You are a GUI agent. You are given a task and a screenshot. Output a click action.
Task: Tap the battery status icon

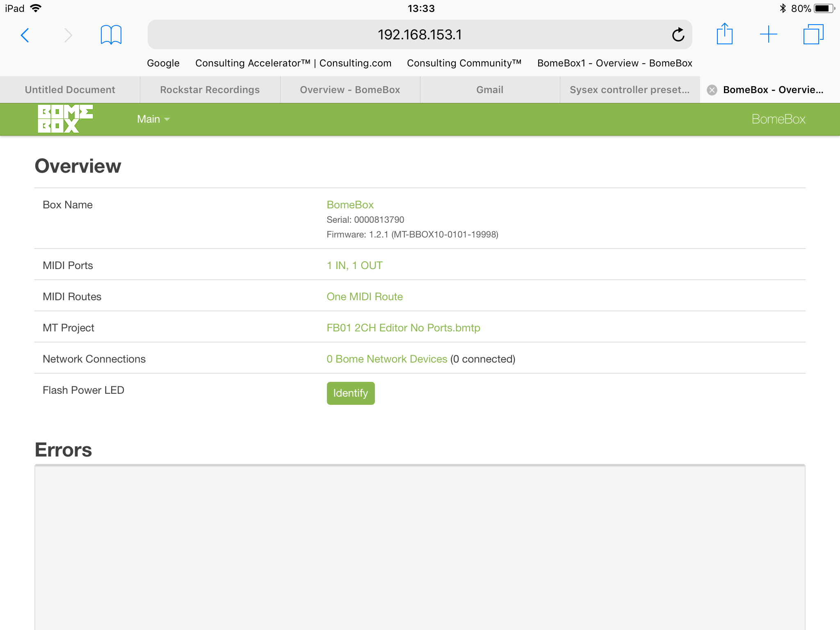[824, 8]
